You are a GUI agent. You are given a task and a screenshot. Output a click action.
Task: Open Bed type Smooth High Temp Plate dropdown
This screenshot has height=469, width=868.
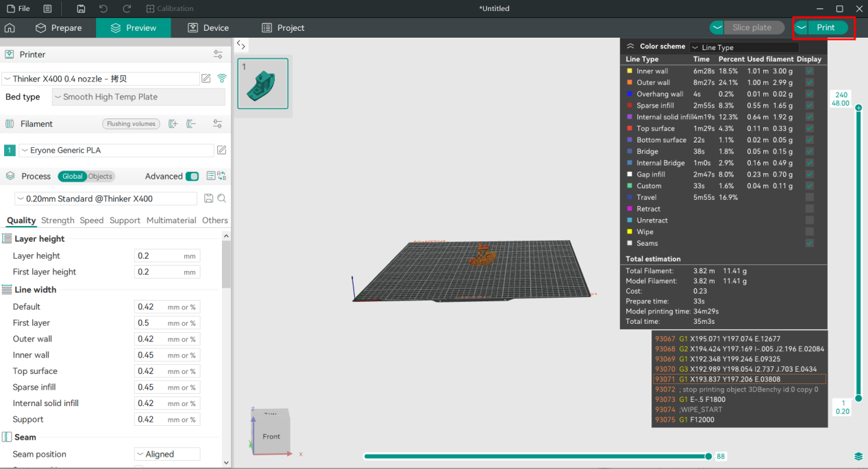(138, 97)
